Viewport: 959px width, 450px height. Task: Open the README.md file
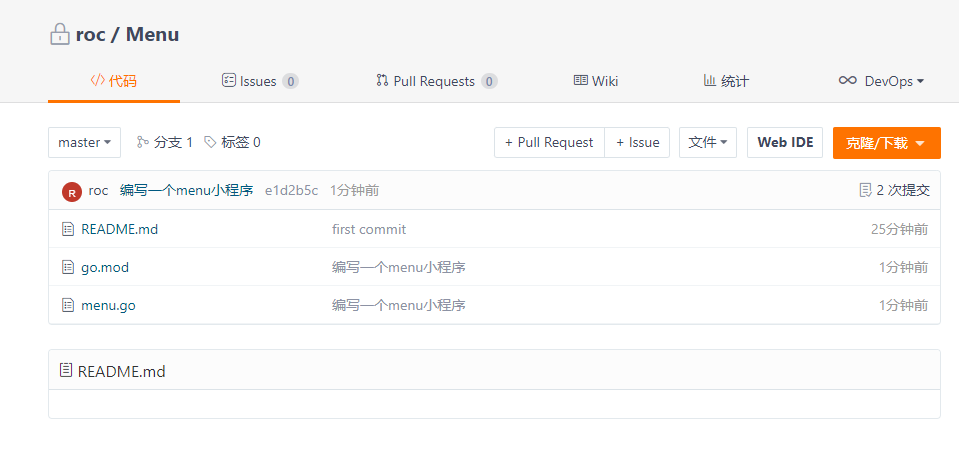point(119,229)
